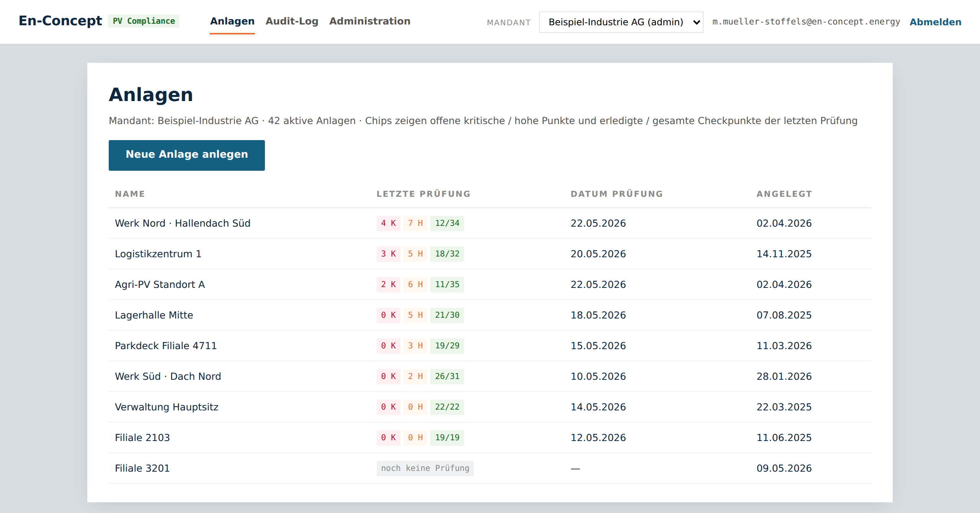
Task: Click the Anlagen page heading
Action: click(x=151, y=95)
